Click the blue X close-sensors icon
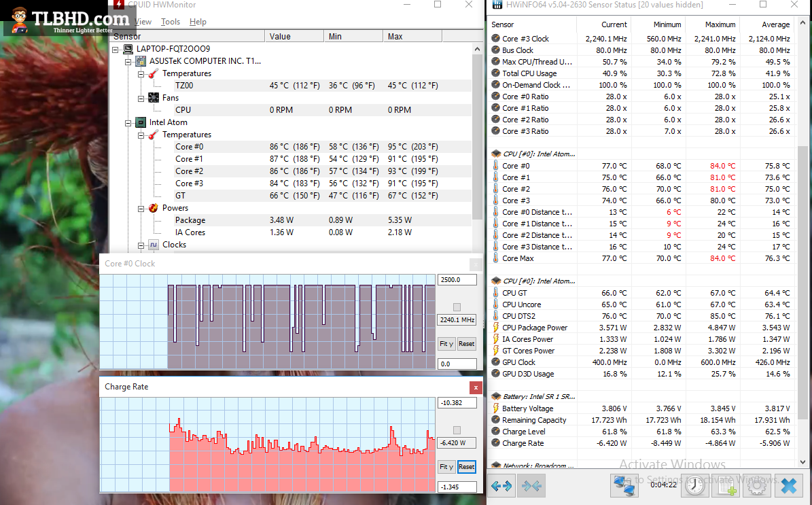 pyautogui.click(x=789, y=486)
